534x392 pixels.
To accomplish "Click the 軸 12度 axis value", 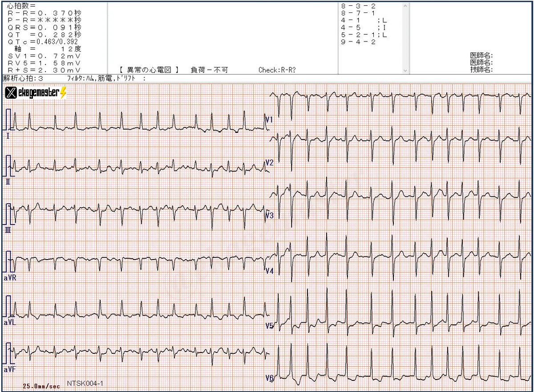I will tap(48, 49).
